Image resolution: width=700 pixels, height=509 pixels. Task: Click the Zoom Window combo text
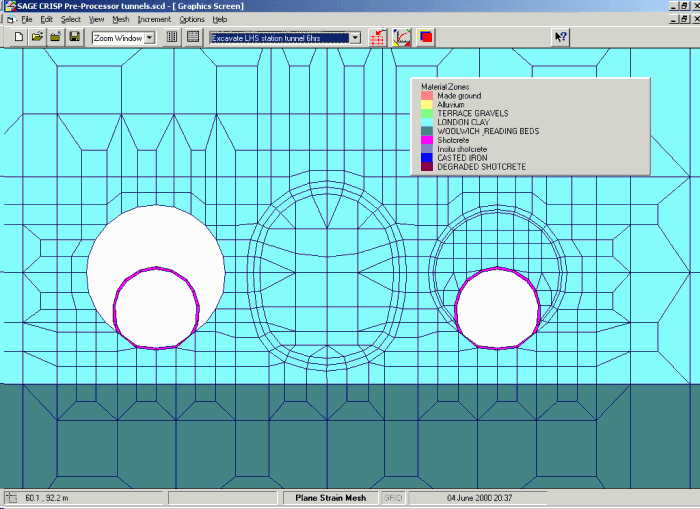click(x=118, y=38)
